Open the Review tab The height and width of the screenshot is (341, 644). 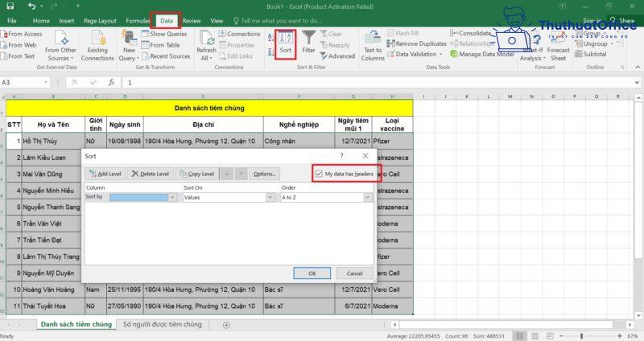coord(192,21)
